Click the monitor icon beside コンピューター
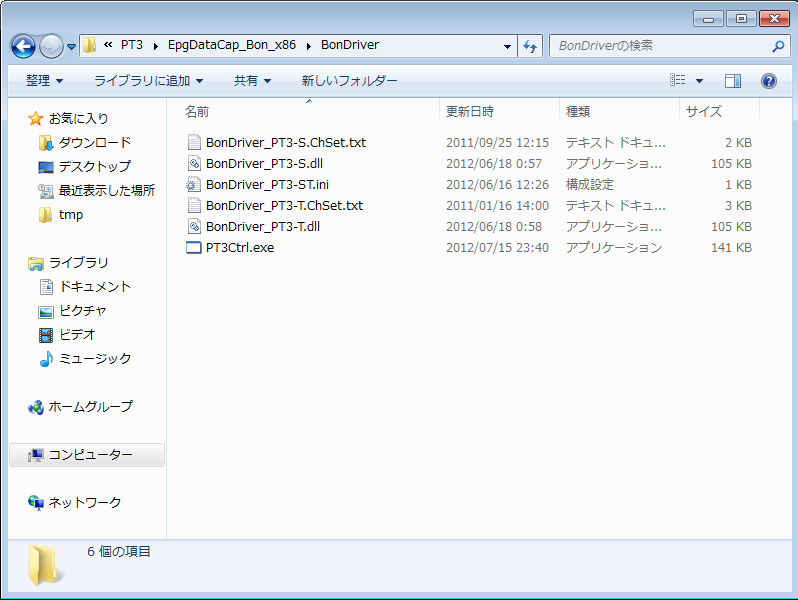Viewport: 798px width, 600px height. [x=36, y=455]
